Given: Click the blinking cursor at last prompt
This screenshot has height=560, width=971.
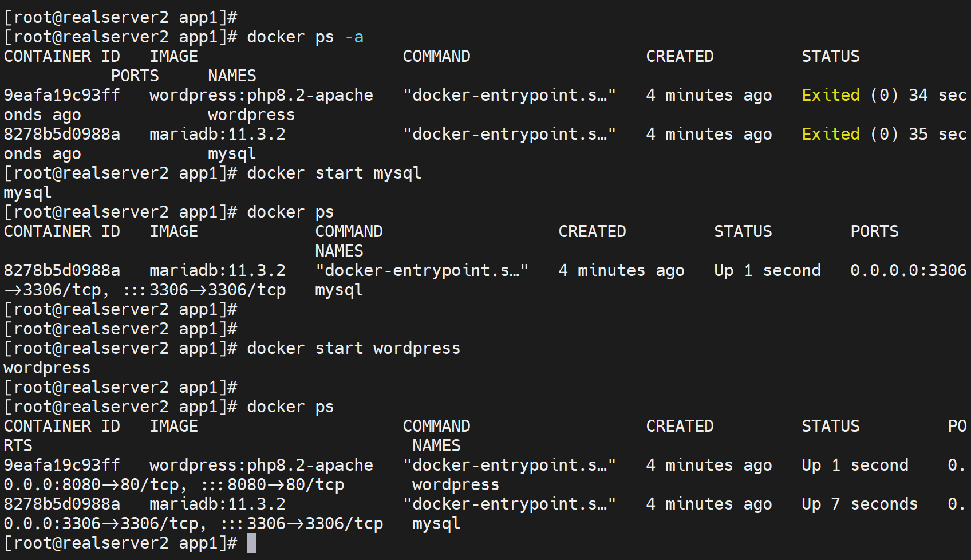Looking at the screenshot, I should click(251, 543).
